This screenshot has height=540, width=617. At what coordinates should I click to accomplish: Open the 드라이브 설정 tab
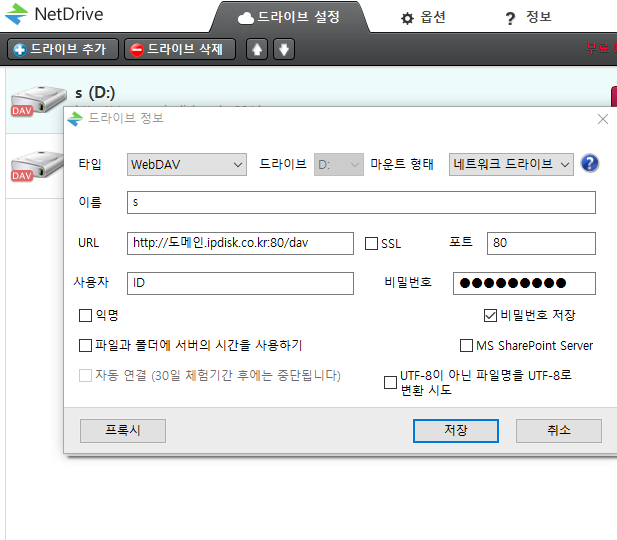tap(289, 17)
